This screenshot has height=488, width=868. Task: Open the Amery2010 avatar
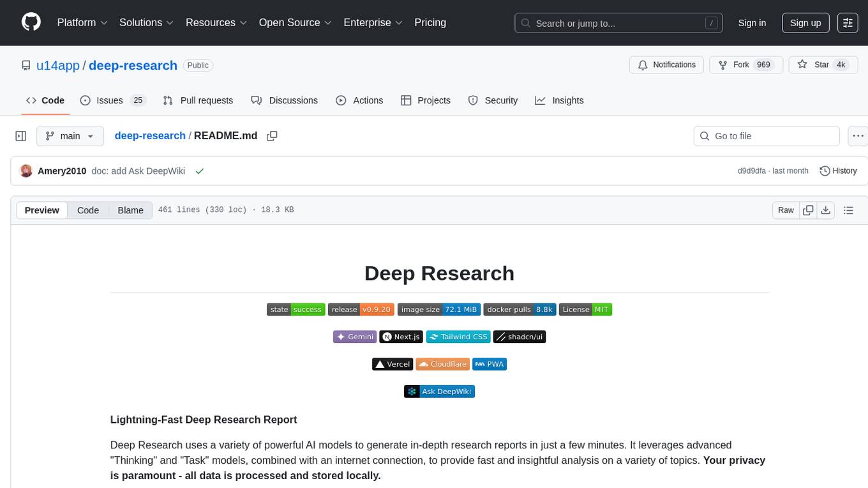(26, 171)
